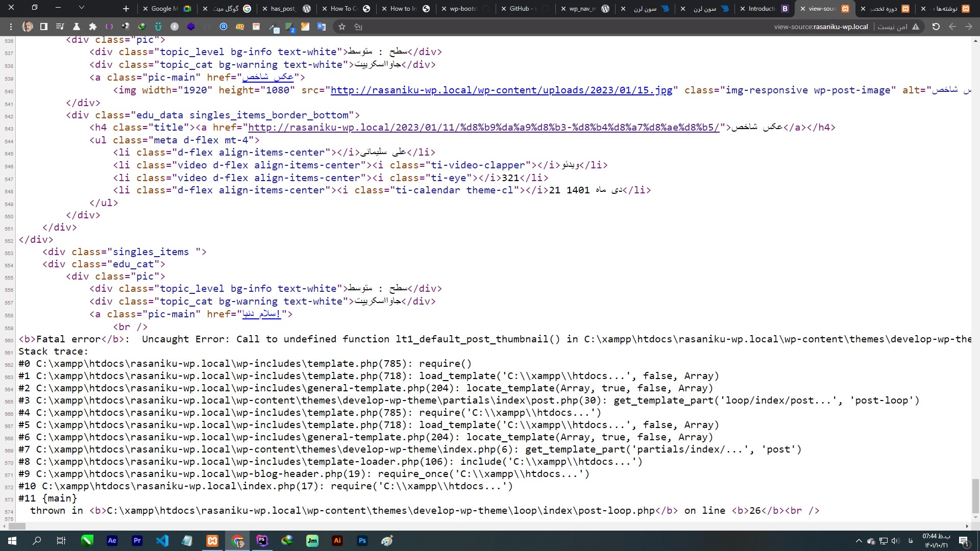Open Windows taskbar search
The image size is (980, 551).
click(x=37, y=541)
